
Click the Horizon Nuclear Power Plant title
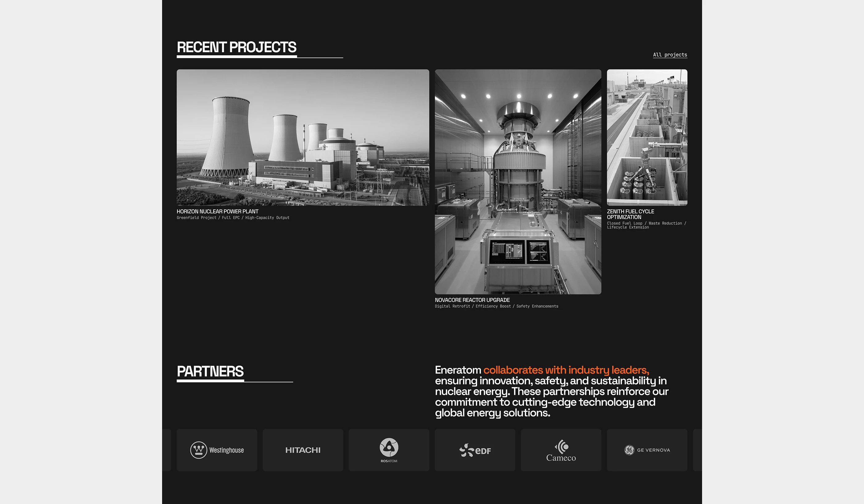coord(217,211)
